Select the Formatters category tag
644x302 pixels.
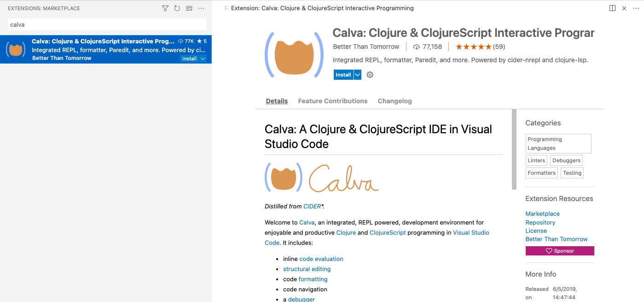[x=541, y=173]
